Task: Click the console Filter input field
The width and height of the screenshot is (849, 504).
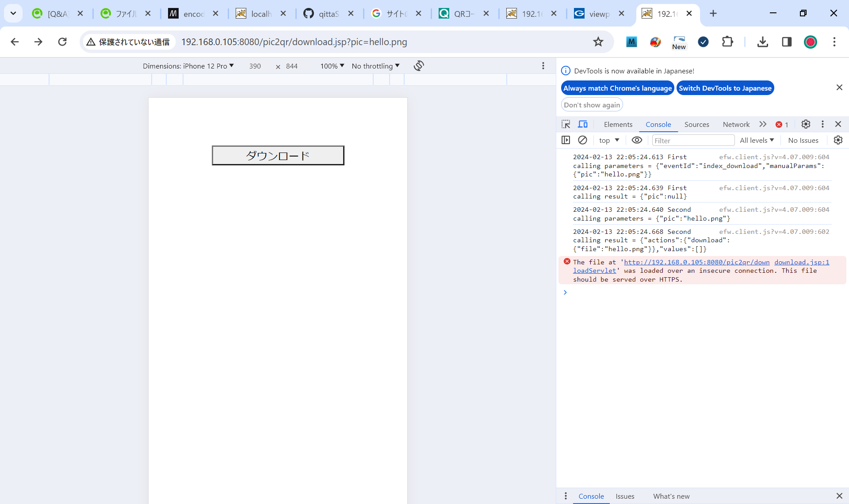Action: [x=692, y=141]
